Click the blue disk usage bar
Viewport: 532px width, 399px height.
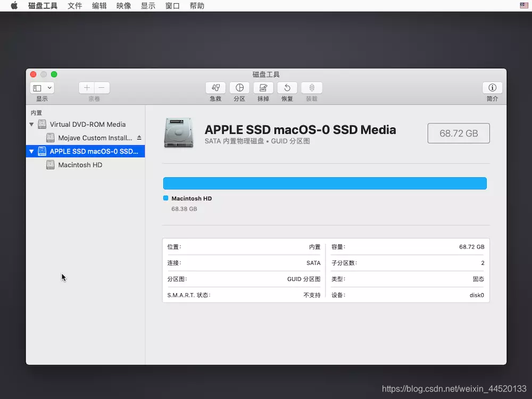pos(325,183)
